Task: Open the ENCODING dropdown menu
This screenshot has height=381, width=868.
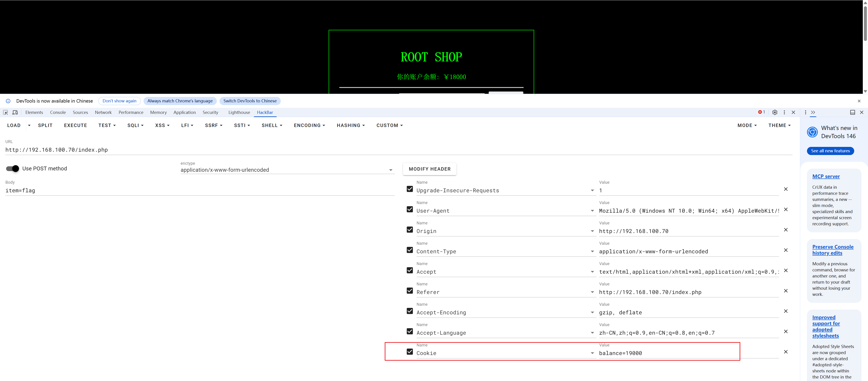Action: tap(309, 125)
